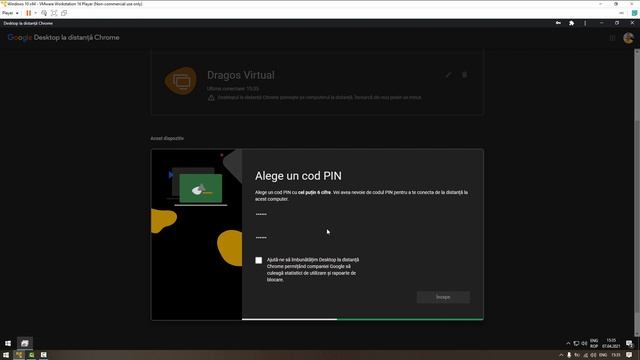This screenshot has height=360, width=640.
Task: Open the Chrome app three-dot menu
Action: coord(585,23)
